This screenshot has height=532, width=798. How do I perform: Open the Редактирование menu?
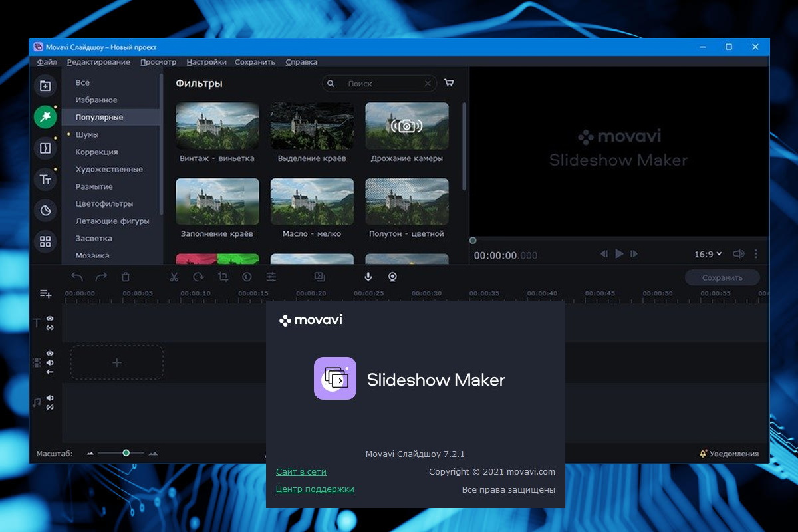(98, 62)
